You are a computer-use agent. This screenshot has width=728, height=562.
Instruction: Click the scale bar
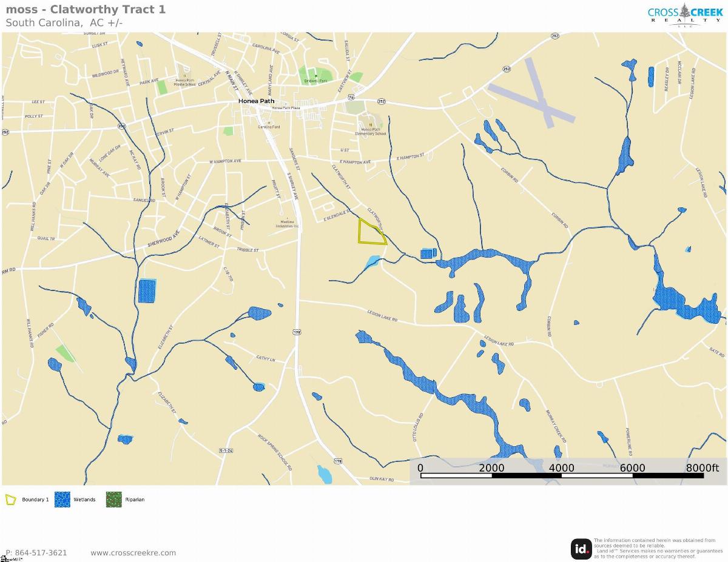point(562,475)
